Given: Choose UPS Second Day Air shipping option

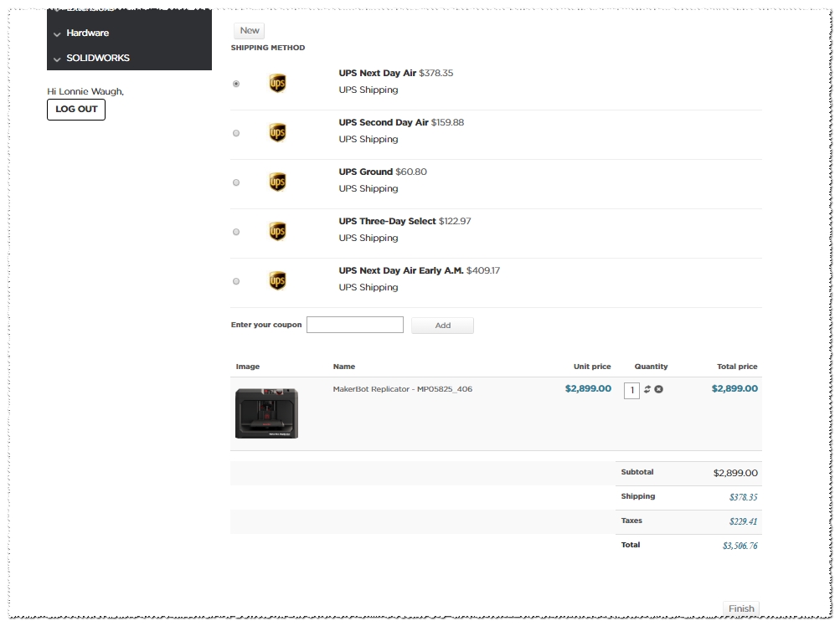Looking at the screenshot, I should [236, 133].
